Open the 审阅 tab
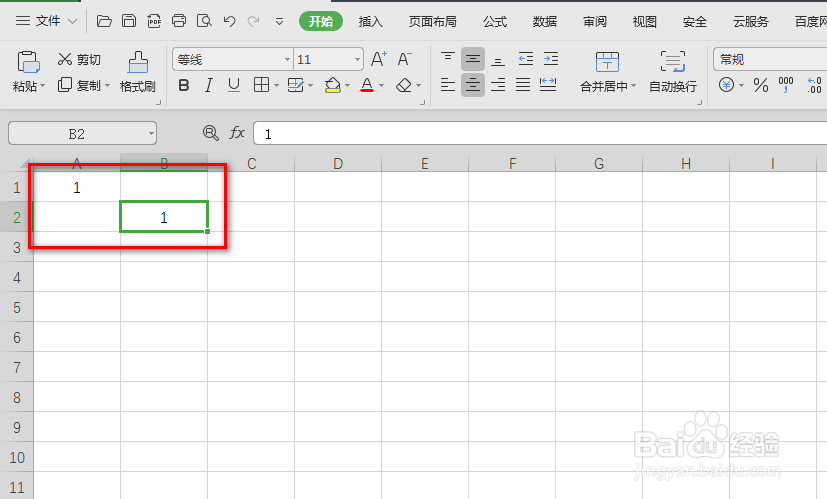The height and width of the screenshot is (499, 827). coord(595,22)
